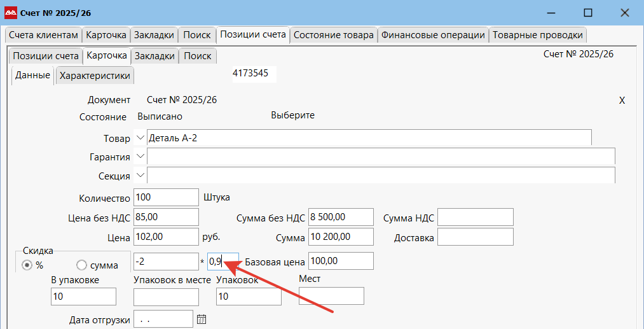644x329 pixels.
Task: Switch to Характеристики sub-tab
Action: [95, 76]
